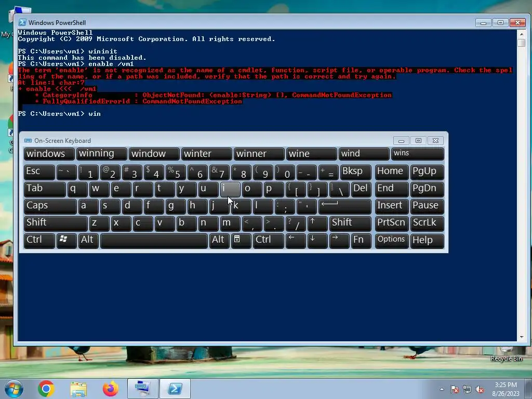
Task: Toggle the left Alt key
Action: coord(88,241)
